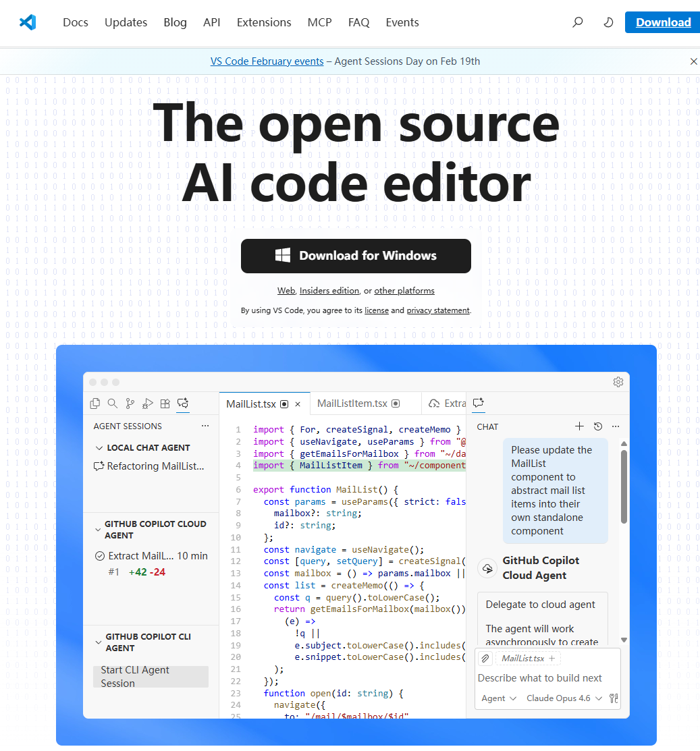700x751 pixels.
Task: Select the Source Control icon in the activity bar
Action: (x=130, y=404)
